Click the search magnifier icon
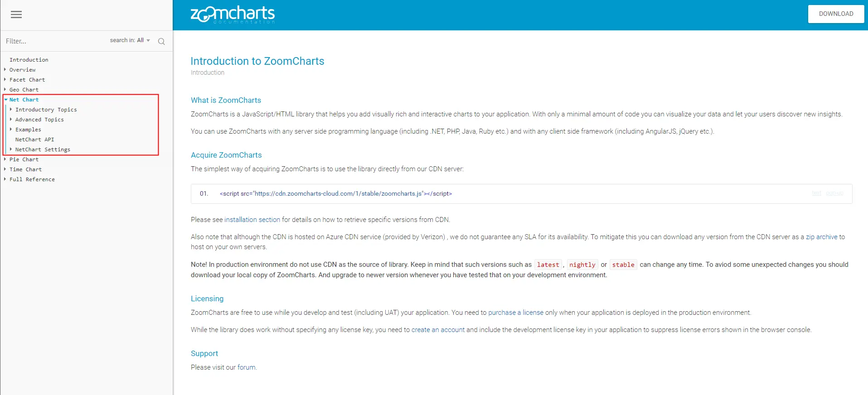Image resolution: width=868 pixels, height=395 pixels. (161, 41)
